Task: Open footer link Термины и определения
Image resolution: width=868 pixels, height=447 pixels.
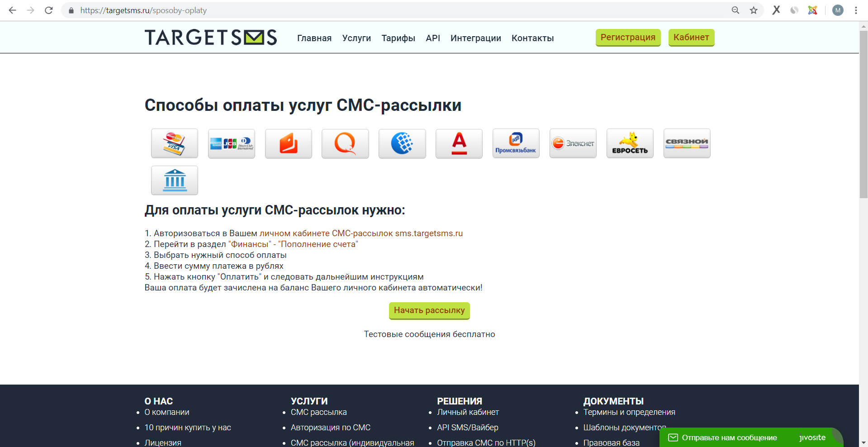Action: click(x=629, y=412)
